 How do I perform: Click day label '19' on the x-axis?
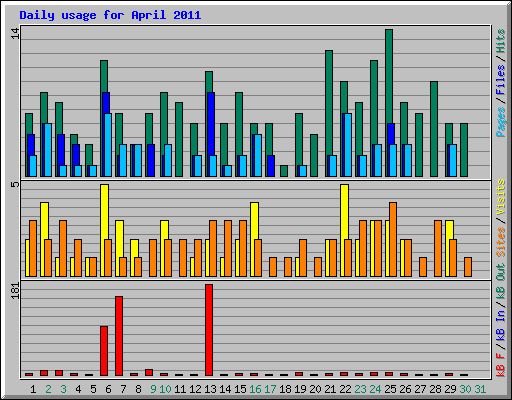pos(300,389)
